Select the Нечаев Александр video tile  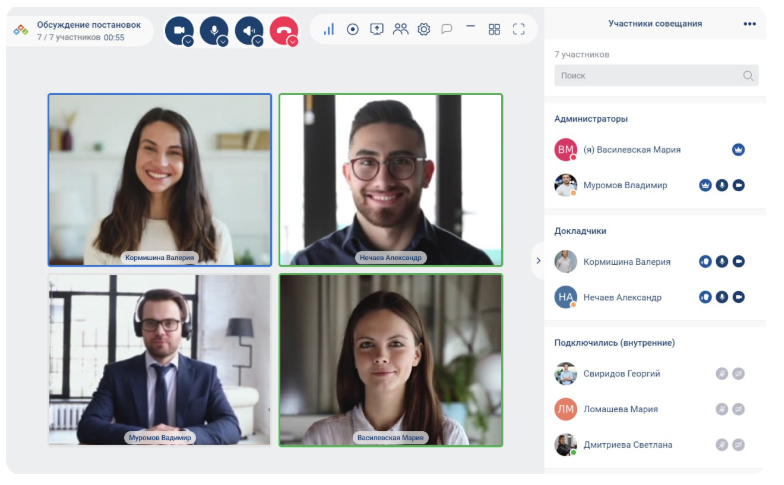pos(391,180)
